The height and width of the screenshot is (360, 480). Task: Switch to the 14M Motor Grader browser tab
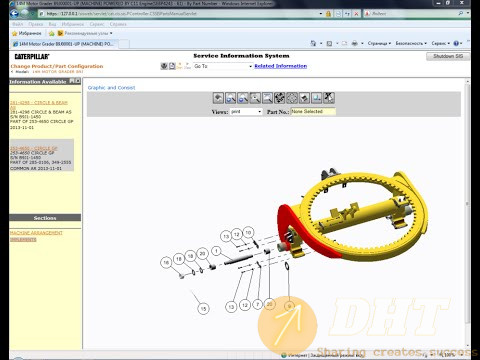coord(64,44)
